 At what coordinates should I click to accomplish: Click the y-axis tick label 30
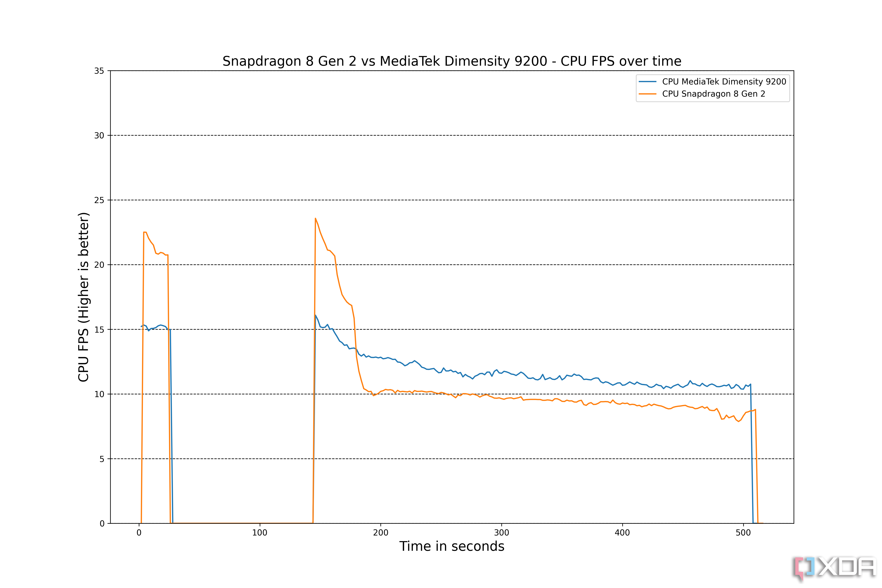[x=99, y=136]
